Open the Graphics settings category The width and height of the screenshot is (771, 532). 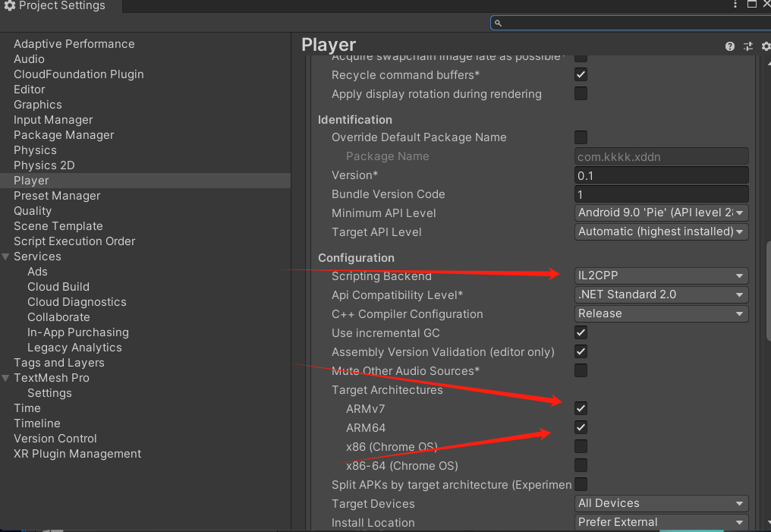click(x=37, y=104)
